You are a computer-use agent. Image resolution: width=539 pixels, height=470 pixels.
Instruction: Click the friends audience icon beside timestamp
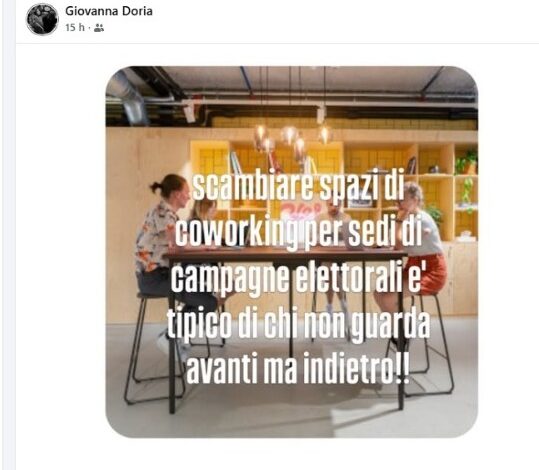click(99, 28)
